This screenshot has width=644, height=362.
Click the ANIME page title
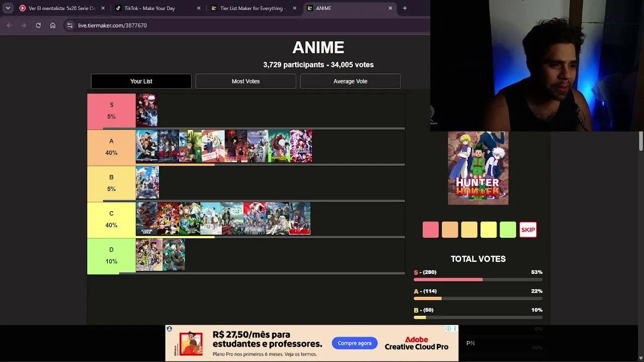tap(318, 47)
